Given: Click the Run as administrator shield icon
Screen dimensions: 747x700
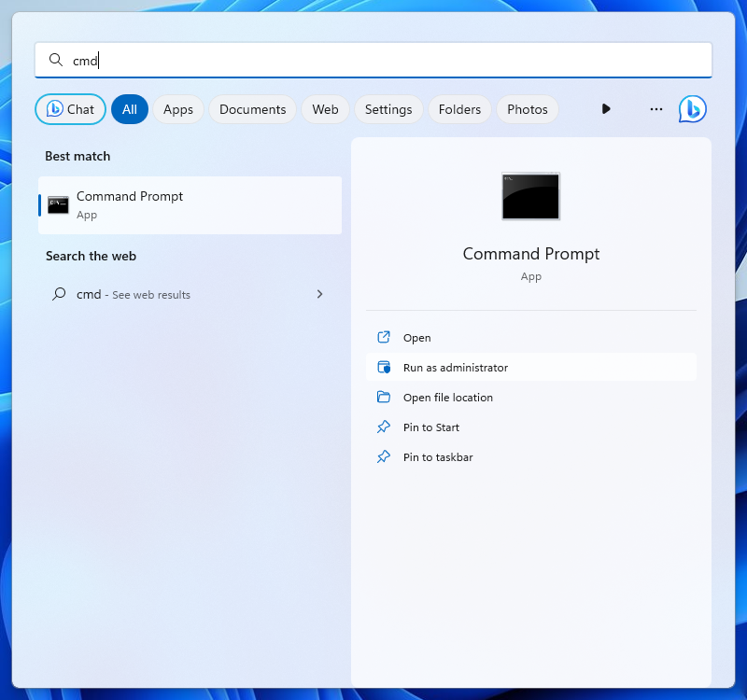Looking at the screenshot, I should (x=383, y=368).
